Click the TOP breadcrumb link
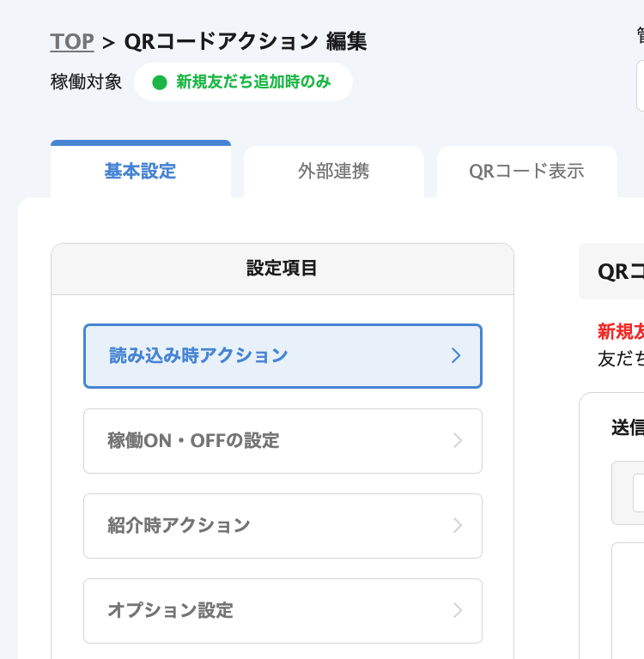The image size is (644, 659). pos(72,41)
